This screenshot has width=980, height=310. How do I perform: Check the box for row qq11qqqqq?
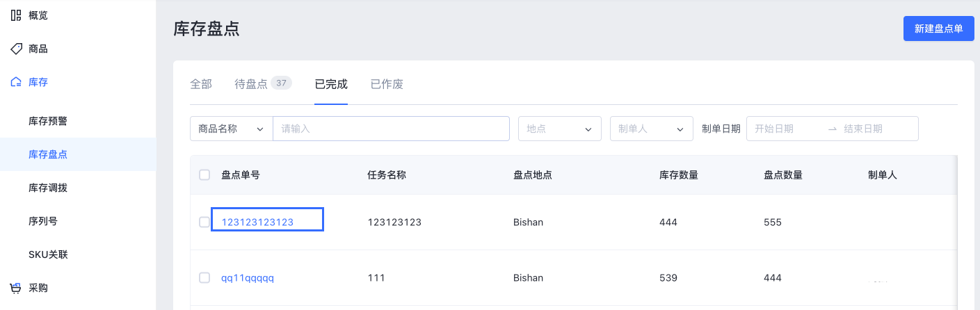(x=204, y=278)
